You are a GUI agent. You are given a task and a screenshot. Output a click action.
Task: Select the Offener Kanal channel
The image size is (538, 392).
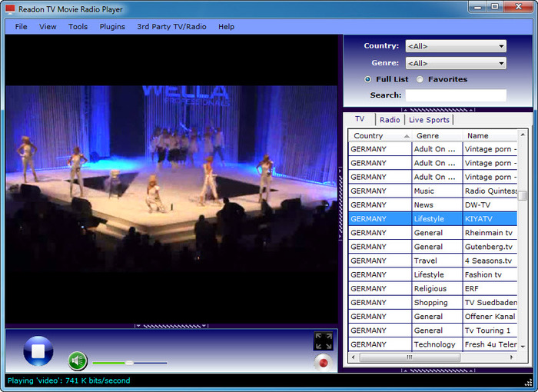click(x=433, y=317)
